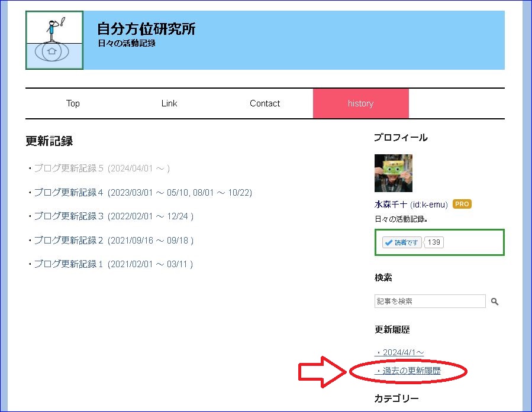Image resolution: width=532 pixels, height=412 pixels.
Task: Click the 水森千十 (id:k-emu) profile name
Action: pos(411,205)
